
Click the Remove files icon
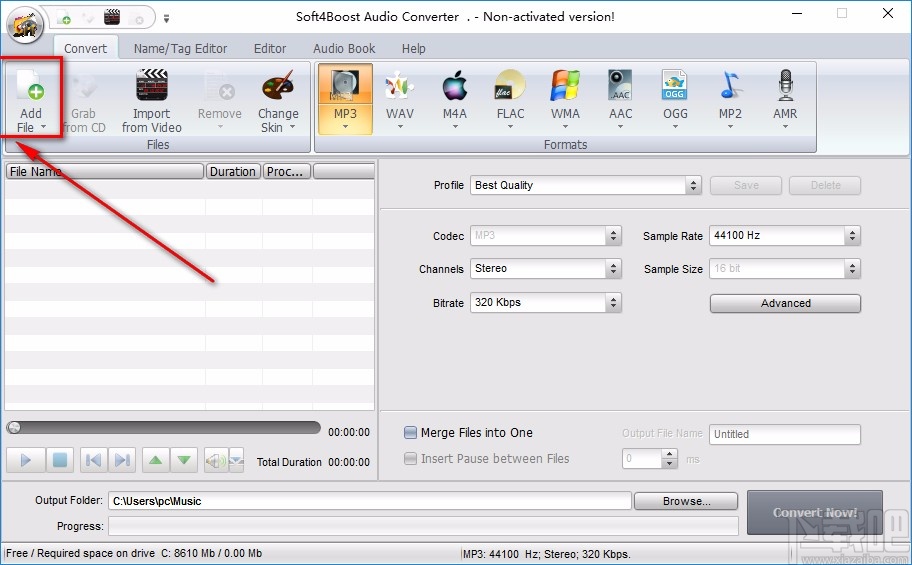click(219, 85)
